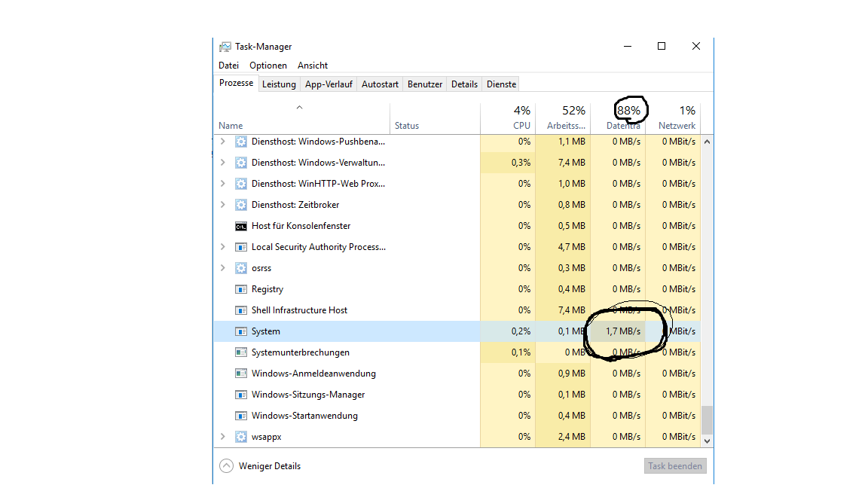Click the scrollbar down arrow

[707, 441]
